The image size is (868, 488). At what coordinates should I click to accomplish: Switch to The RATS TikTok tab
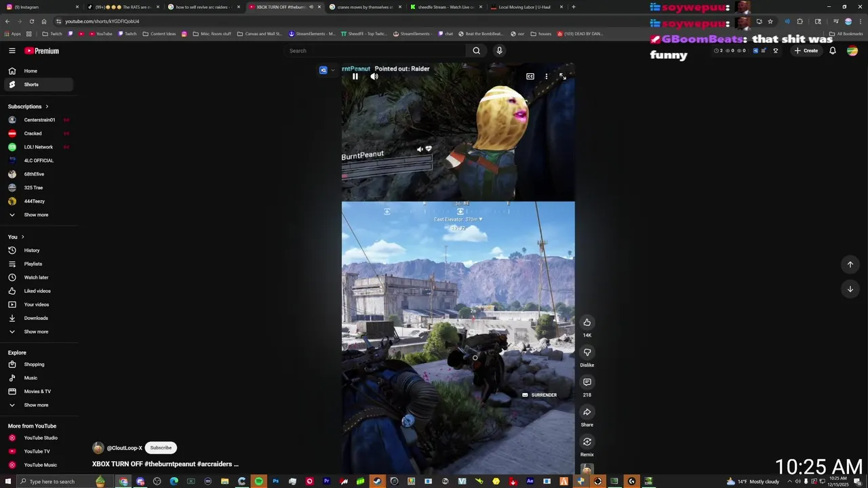[122, 7]
